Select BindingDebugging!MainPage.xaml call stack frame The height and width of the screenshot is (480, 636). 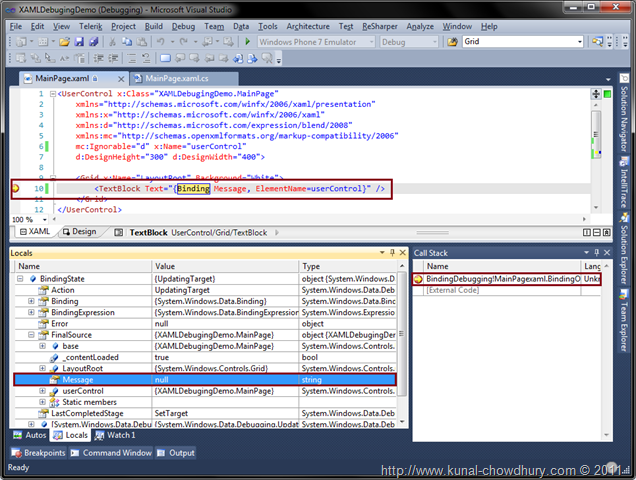(506, 279)
